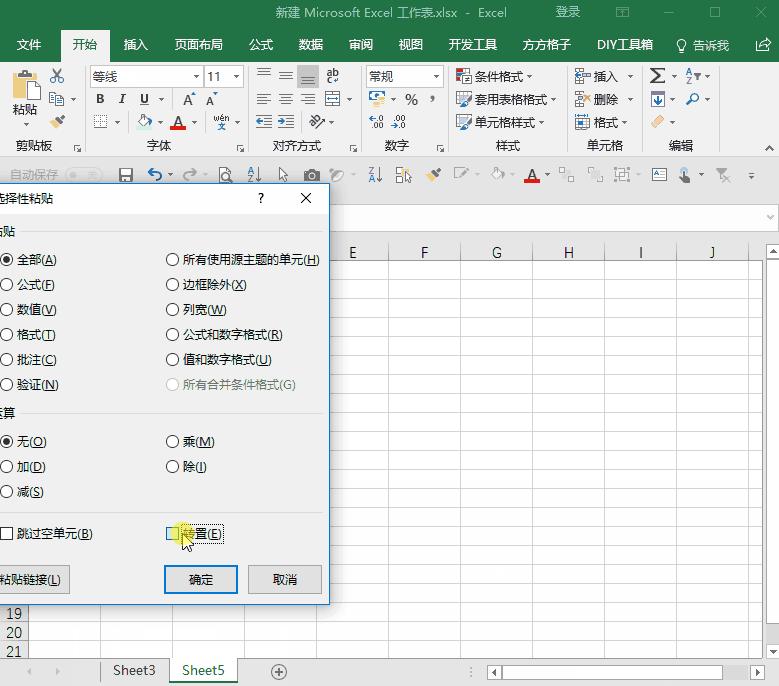Expand the 删除 cells dropdown
This screenshot has width=779, height=686.
pyautogui.click(x=630, y=99)
